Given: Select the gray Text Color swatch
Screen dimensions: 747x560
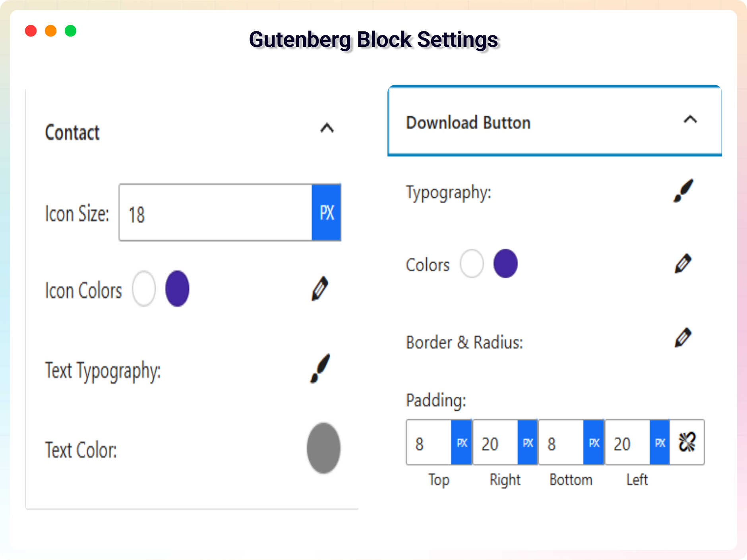Looking at the screenshot, I should point(323,448).
